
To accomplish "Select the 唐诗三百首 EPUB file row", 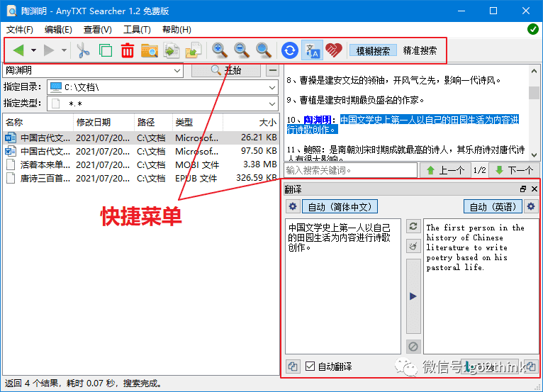I will tap(140, 179).
